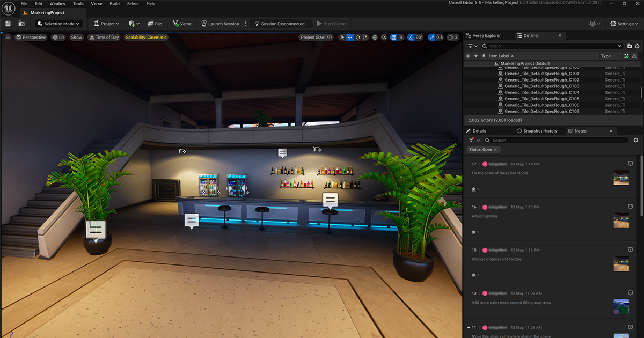Open the Selection Mode dropdown
644x338 pixels.
click(58, 24)
